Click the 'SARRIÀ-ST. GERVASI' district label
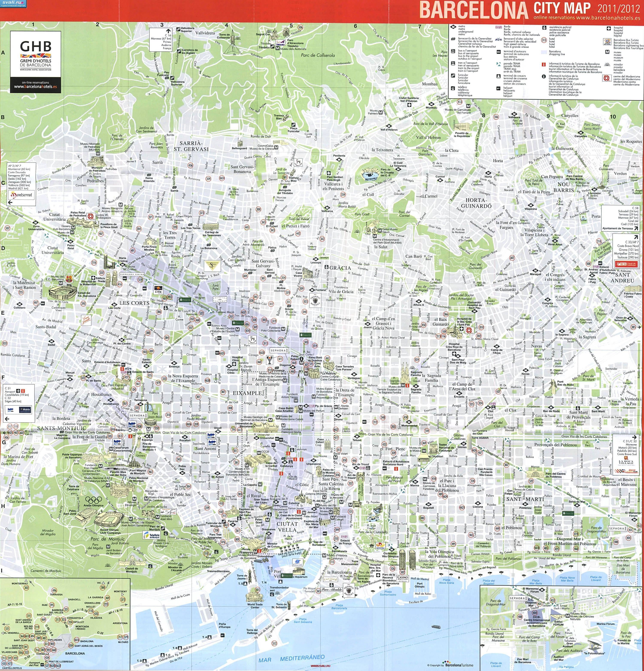This screenshot has height=671, width=644. 191,146
